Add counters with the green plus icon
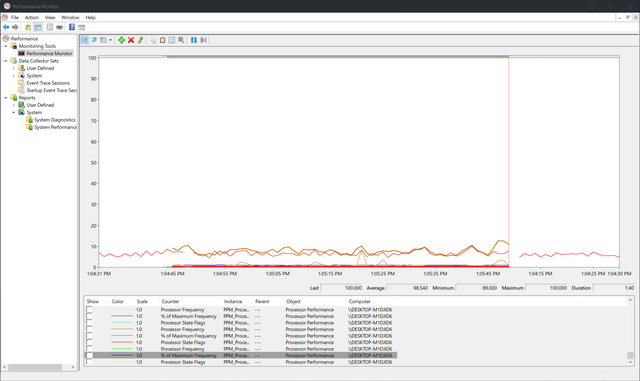The image size is (640, 381). pos(121,40)
